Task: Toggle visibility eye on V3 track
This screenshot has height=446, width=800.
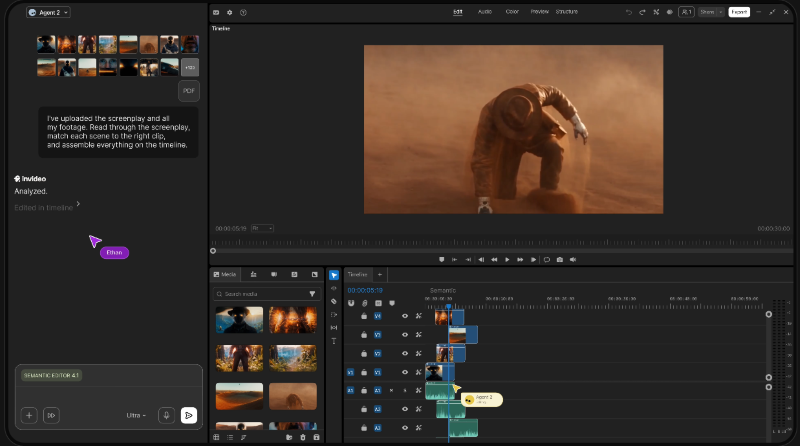Action: click(405, 335)
